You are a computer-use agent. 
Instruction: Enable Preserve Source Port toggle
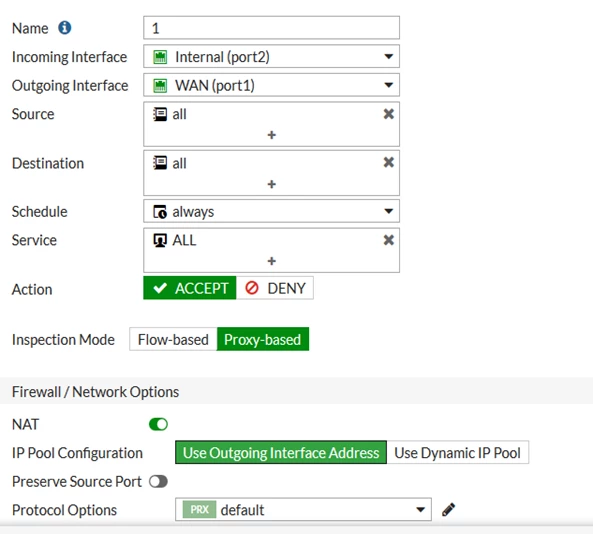tap(158, 481)
